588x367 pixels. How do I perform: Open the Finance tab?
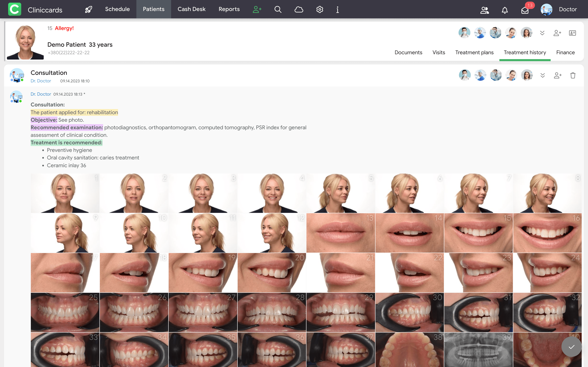(x=565, y=52)
